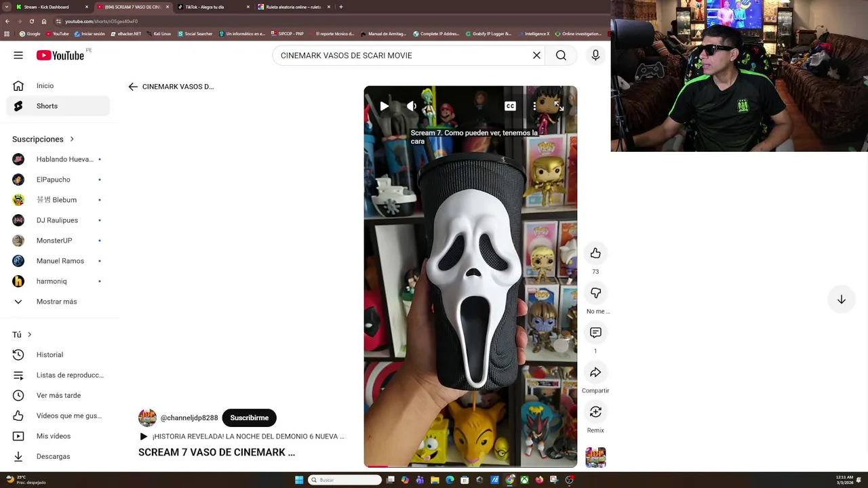Mute the Short's volume
This screenshot has width=868, height=488.
(x=412, y=106)
